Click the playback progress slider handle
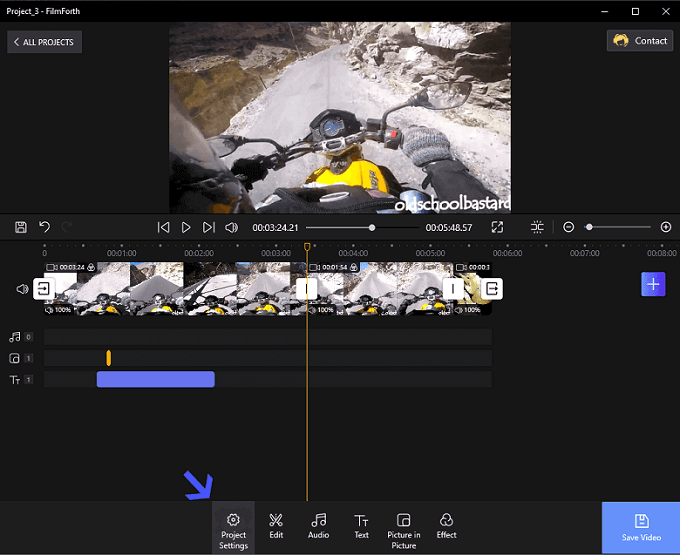This screenshot has height=555, width=680. tap(372, 228)
